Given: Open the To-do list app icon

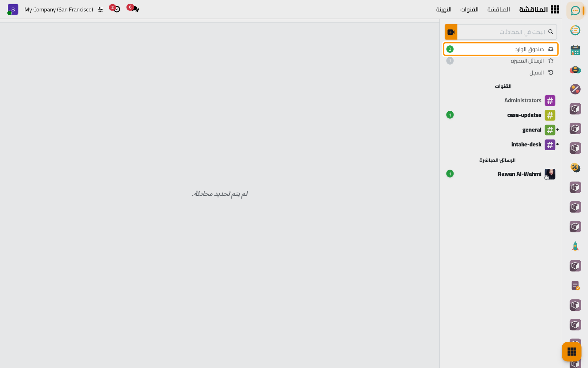Looking at the screenshot, I should [x=575, y=30].
